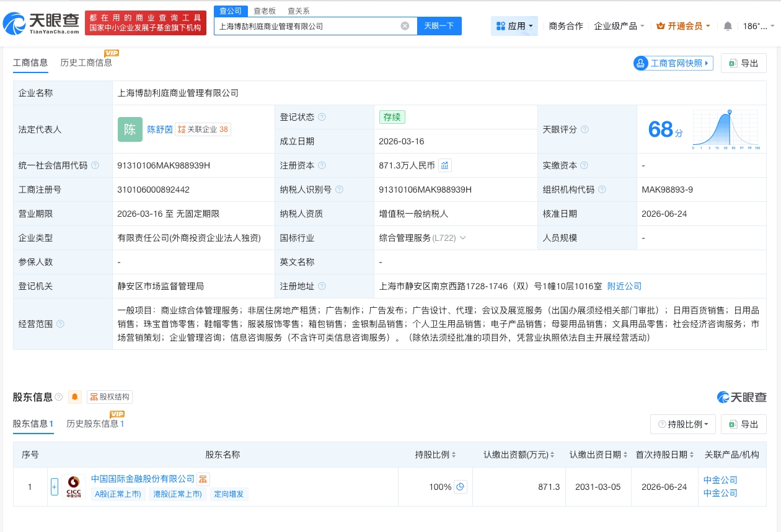Switch to the 查公司 search tab
This screenshot has height=532, width=781.
(x=231, y=11)
